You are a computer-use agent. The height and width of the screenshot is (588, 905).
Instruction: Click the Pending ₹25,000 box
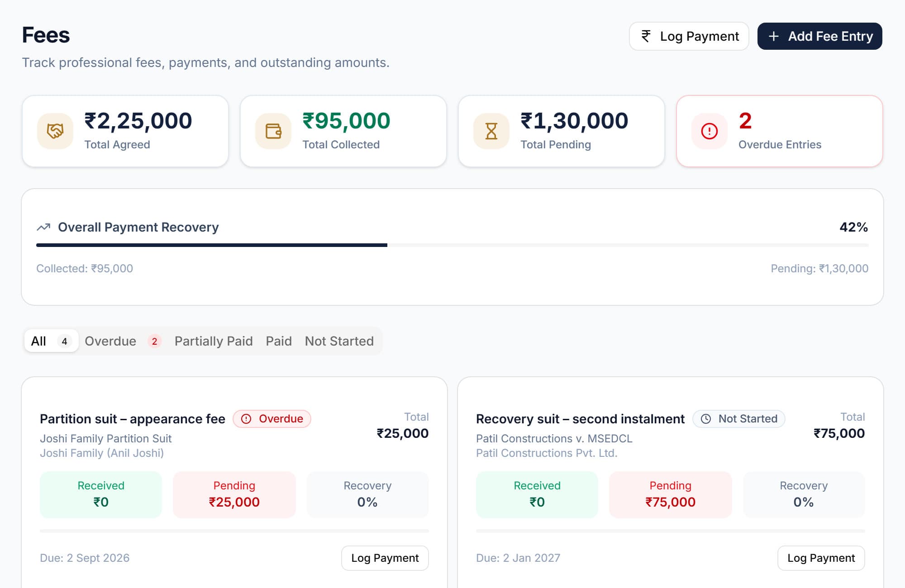(234, 495)
